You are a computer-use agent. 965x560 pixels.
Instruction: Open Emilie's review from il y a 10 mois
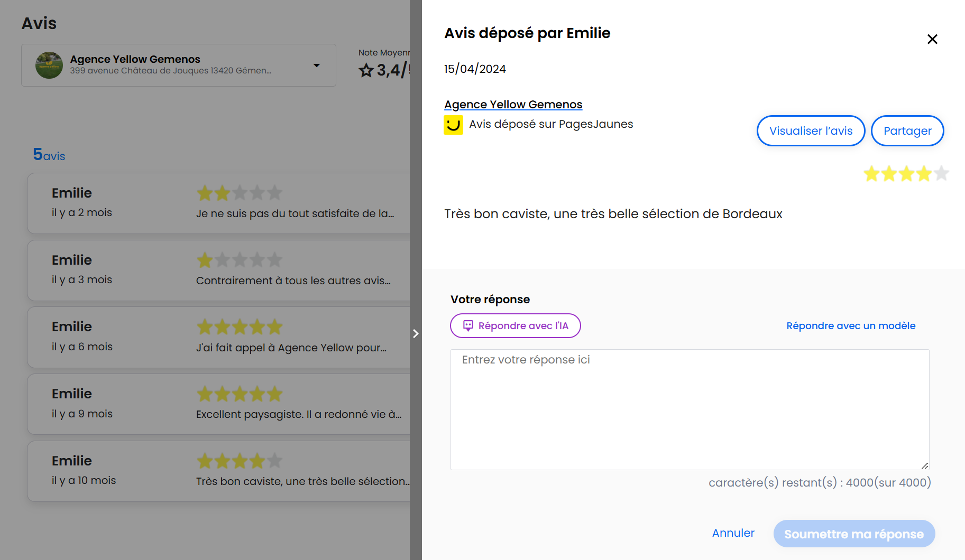pos(218,471)
